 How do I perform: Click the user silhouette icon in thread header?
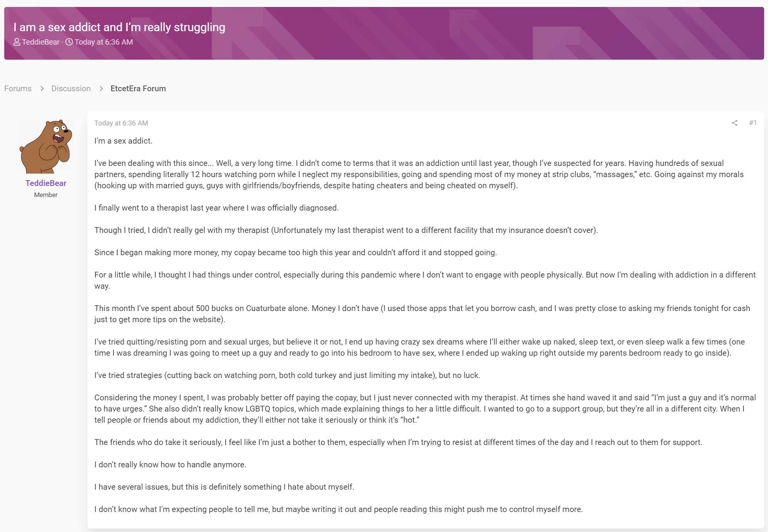17,42
